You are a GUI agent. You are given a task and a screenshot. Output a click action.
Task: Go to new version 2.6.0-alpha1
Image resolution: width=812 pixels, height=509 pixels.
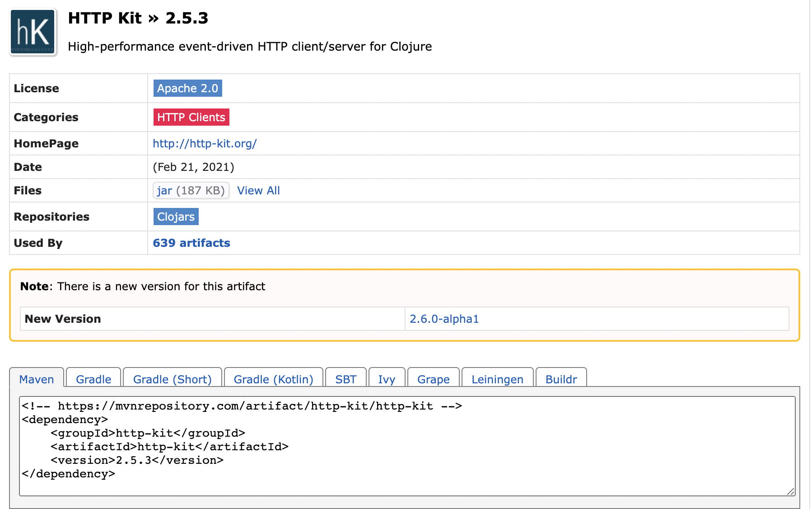click(444, 319)
